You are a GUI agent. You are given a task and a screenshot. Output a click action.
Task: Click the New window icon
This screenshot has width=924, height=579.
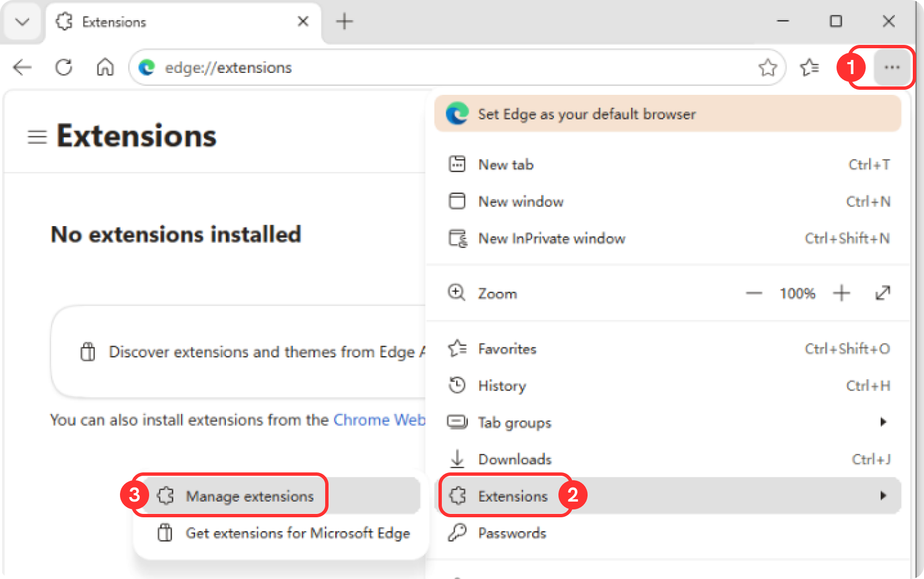tap(457, 201)
